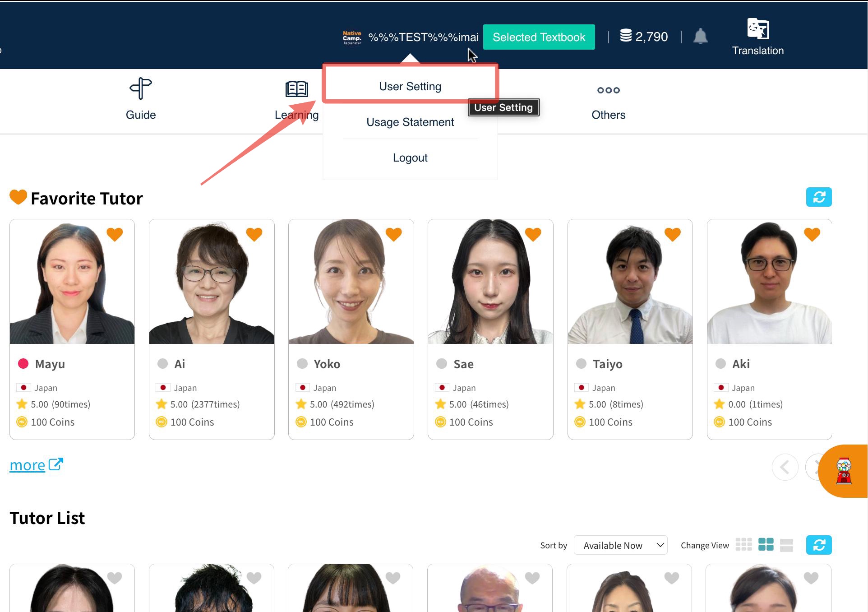The image size is (868, 612).
Task: Click the Tutor List heading
Action: tap(47, 518)
